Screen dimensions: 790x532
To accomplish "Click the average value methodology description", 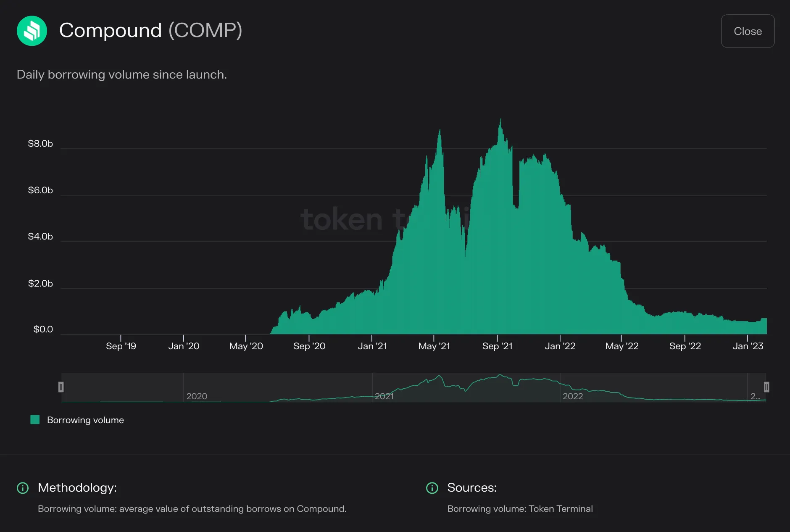I will coord(192,508).
